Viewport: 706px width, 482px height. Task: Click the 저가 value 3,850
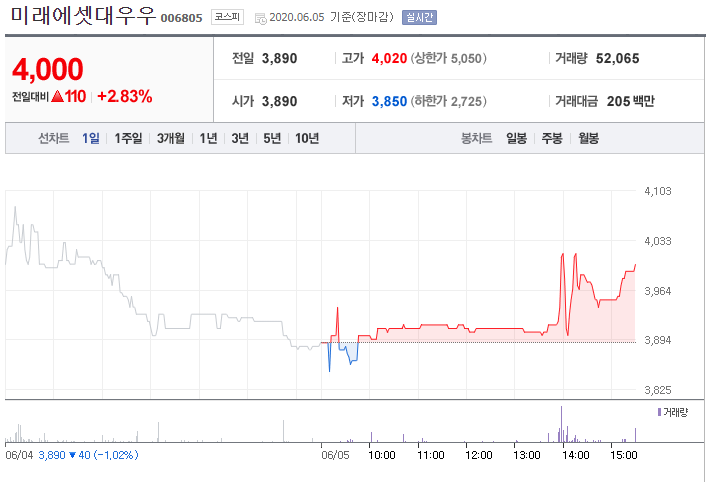[389, 101]
